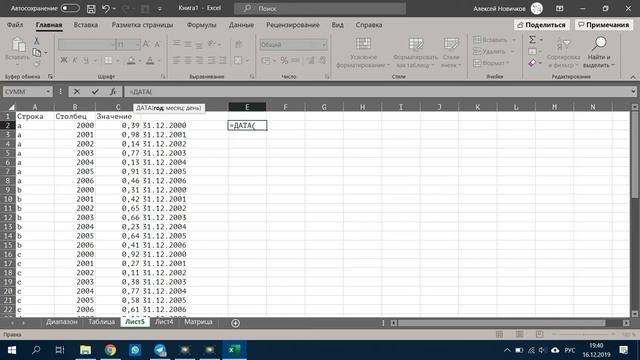Viewport: 640px width, 360px height.
Task: Click Формат cells button
Action: tap(491, 63)
